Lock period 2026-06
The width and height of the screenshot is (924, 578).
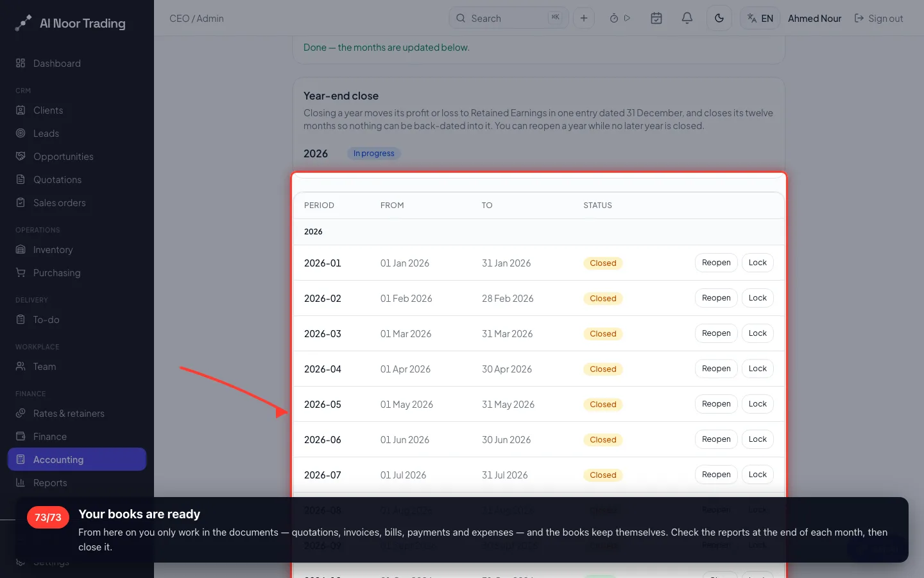click(x=758, y=439)
